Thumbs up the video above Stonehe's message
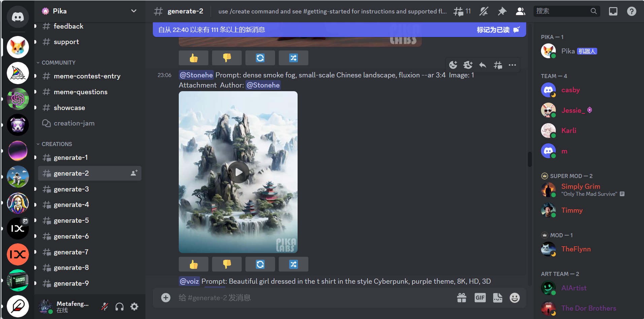The image size is (644, 319). click(x=194, y=58)
